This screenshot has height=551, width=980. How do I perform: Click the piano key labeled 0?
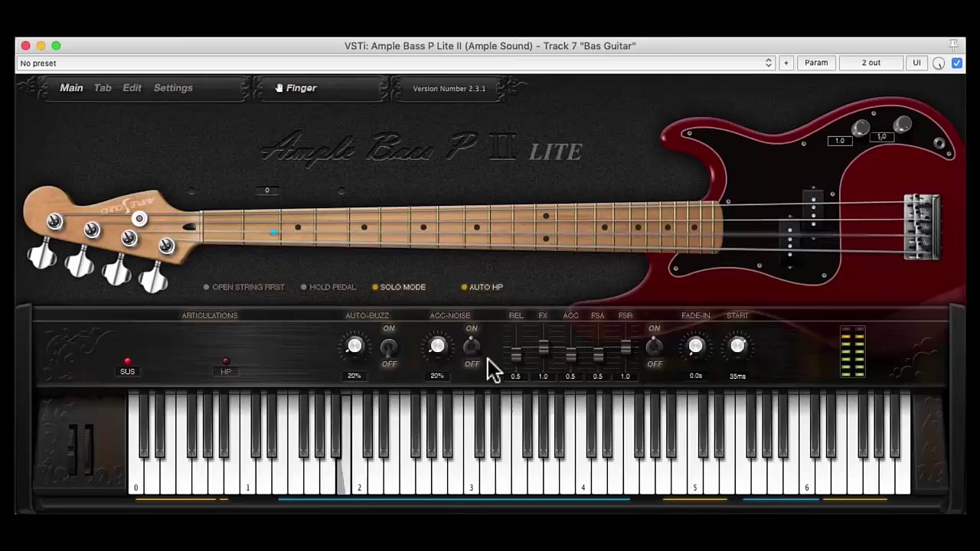136,475
